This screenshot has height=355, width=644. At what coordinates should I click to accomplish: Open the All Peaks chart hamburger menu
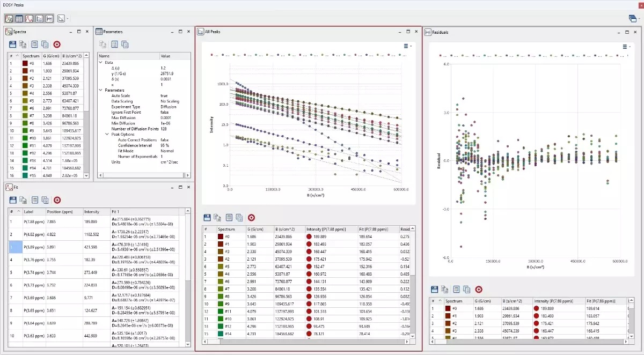pos(407,46)
